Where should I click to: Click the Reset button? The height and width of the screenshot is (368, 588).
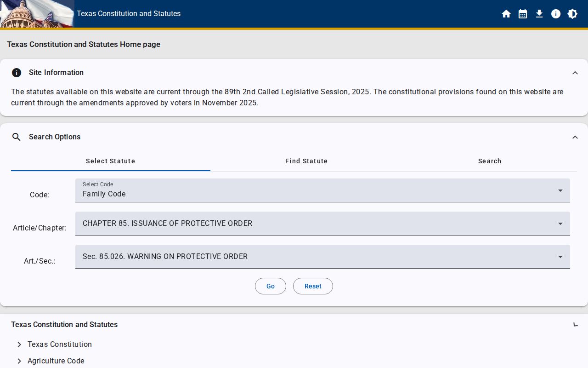313,286
